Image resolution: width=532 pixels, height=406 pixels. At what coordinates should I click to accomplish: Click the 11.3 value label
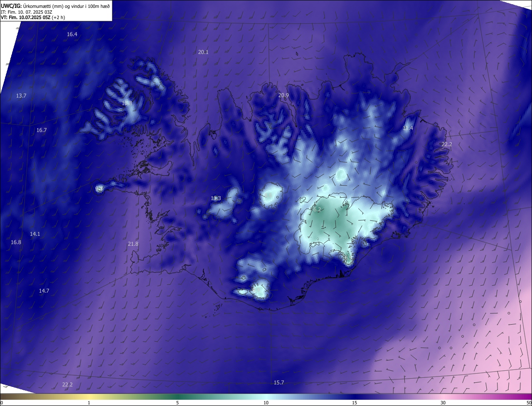coord(216,198)
